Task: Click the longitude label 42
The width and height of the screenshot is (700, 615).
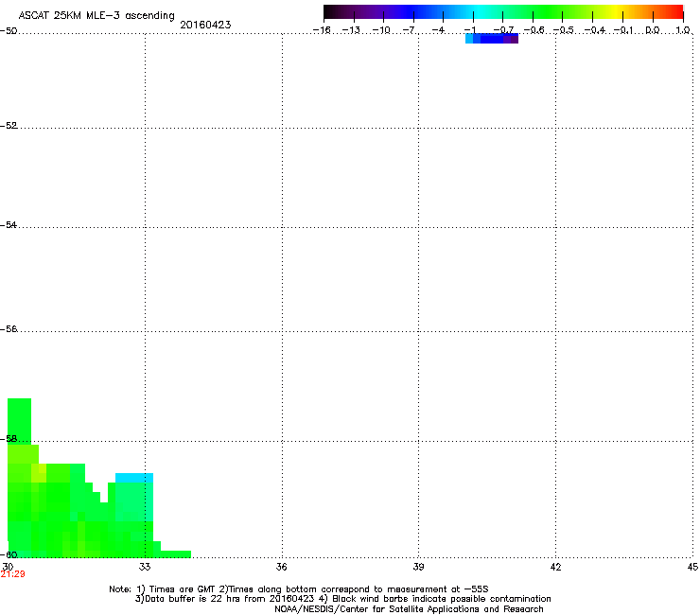Action: coord(555,567)
